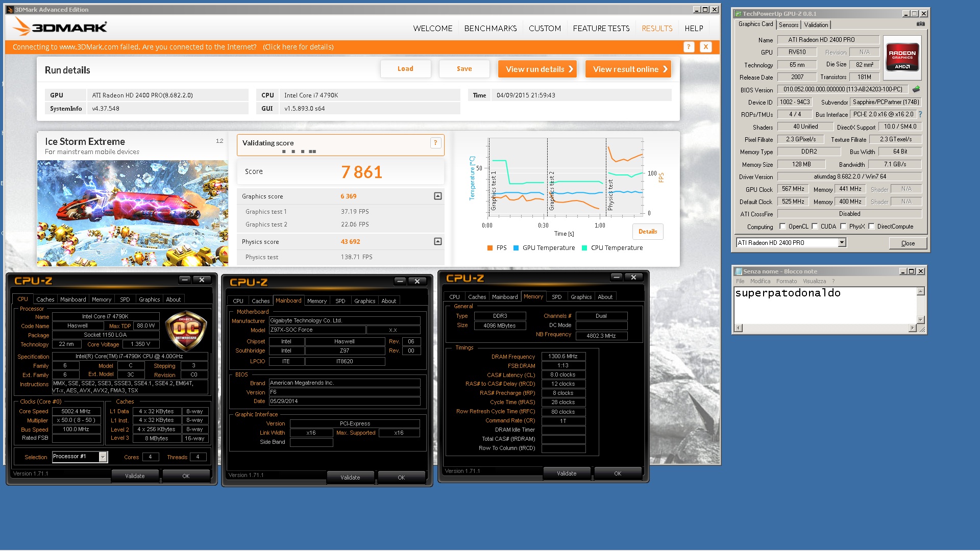Click the GPU-Z title bar app icon
980x551 pixels.
[x=738, y=14]
